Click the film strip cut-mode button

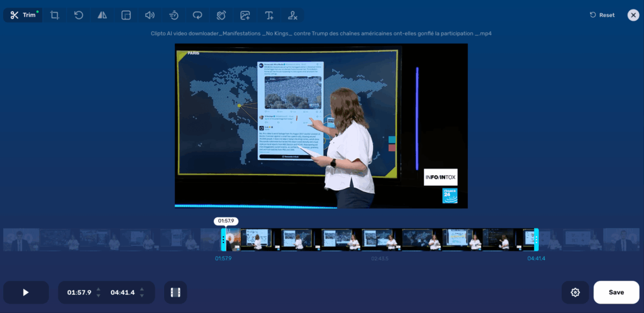coord(175,292)
